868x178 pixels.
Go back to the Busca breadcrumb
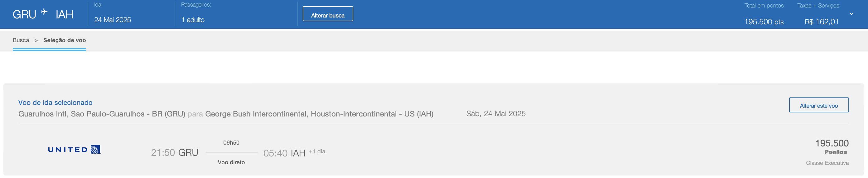[x=21, y=40]
